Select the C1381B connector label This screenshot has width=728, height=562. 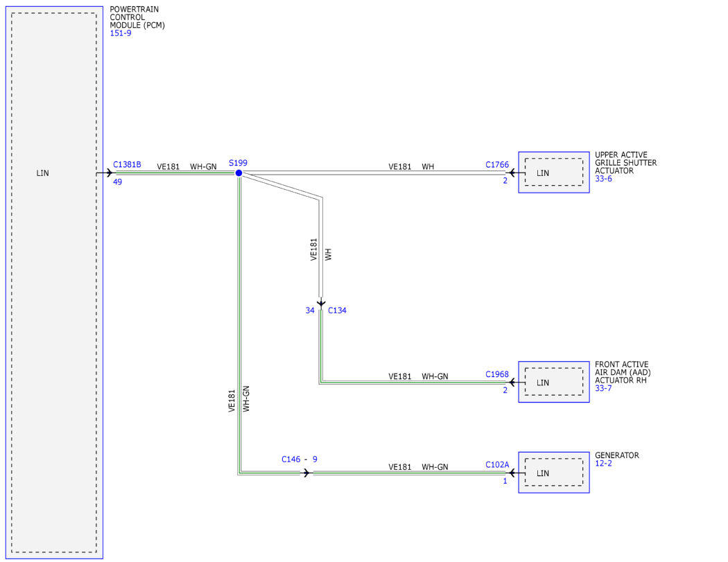(127, 165)
